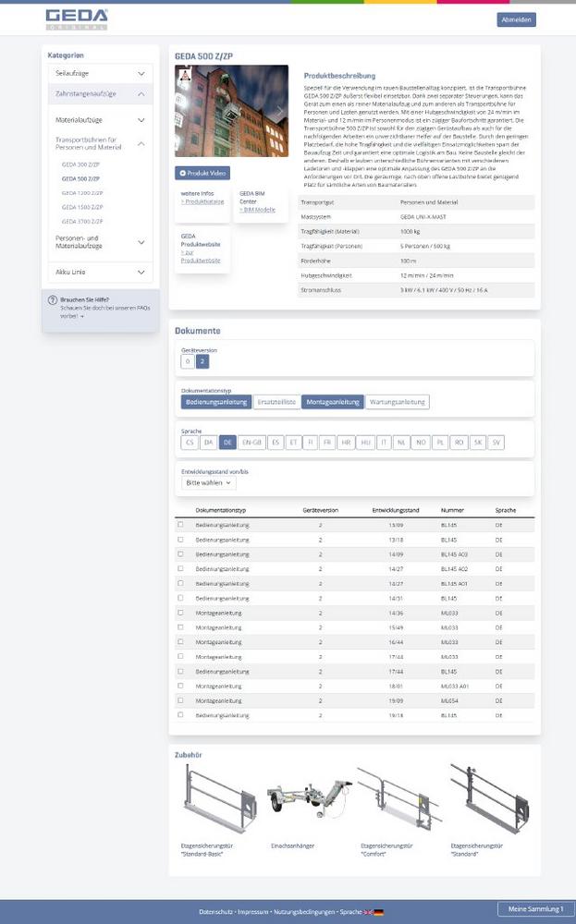Click the Abmelden button
Image resolution: width=576 pixels, height=924 pixels.
pos(517,20)
